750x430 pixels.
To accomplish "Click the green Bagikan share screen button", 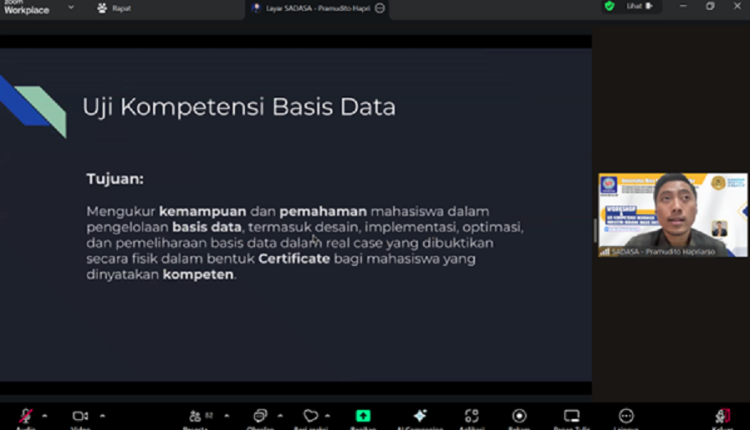I will coord(363,416).
